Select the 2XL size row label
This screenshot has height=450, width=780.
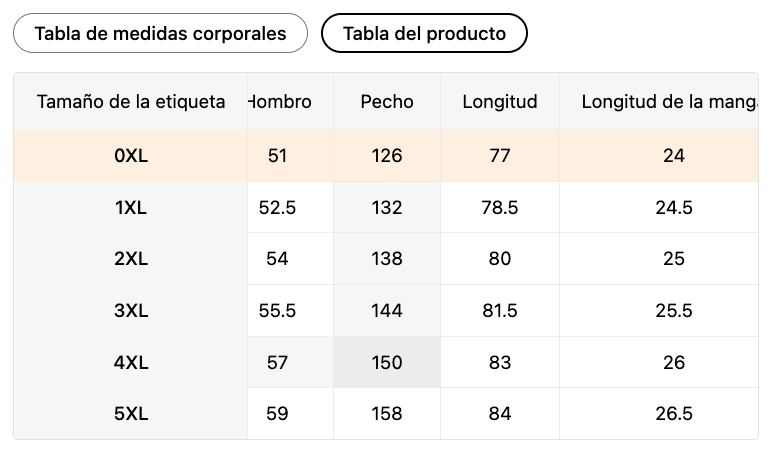(131, 259)
